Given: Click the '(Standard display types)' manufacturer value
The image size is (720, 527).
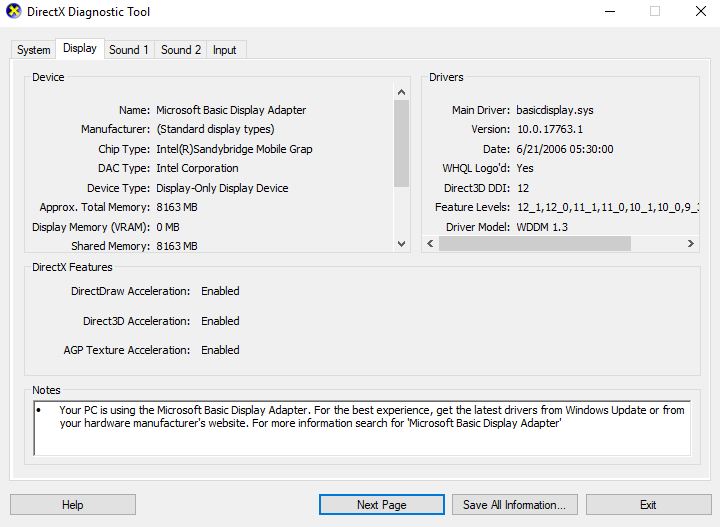Looking at the screenshot, I should coord(215,129).
